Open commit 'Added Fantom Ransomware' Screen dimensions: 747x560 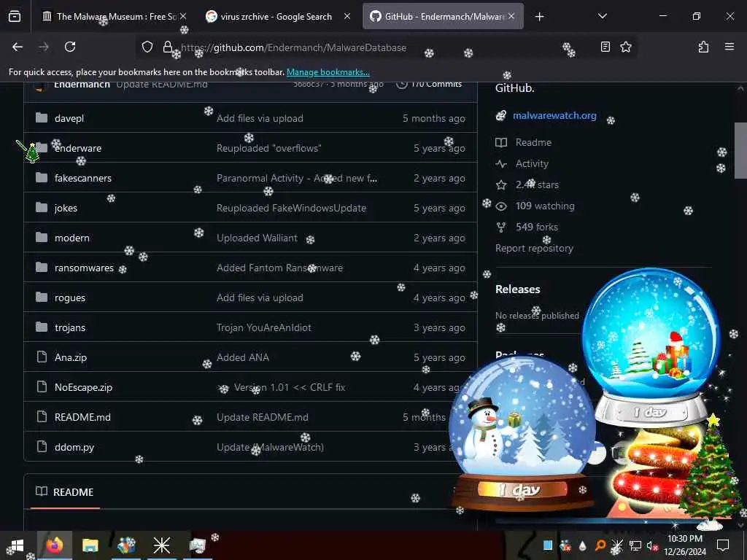(279, 268)
